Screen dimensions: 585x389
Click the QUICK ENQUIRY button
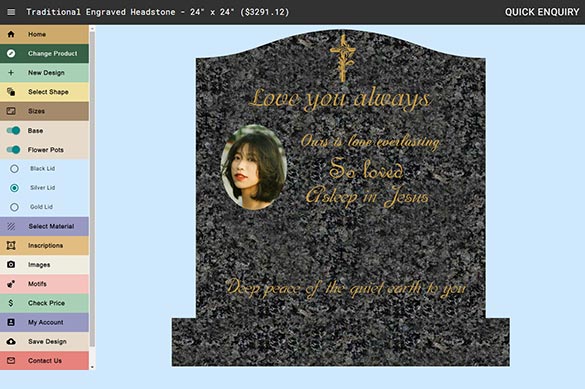542,12
